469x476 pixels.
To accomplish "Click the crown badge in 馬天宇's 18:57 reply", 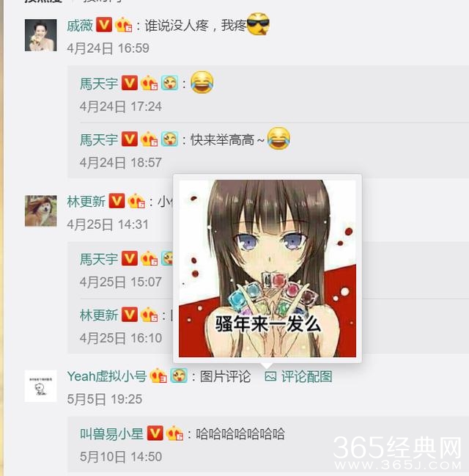I will click(x=149, y=139).
